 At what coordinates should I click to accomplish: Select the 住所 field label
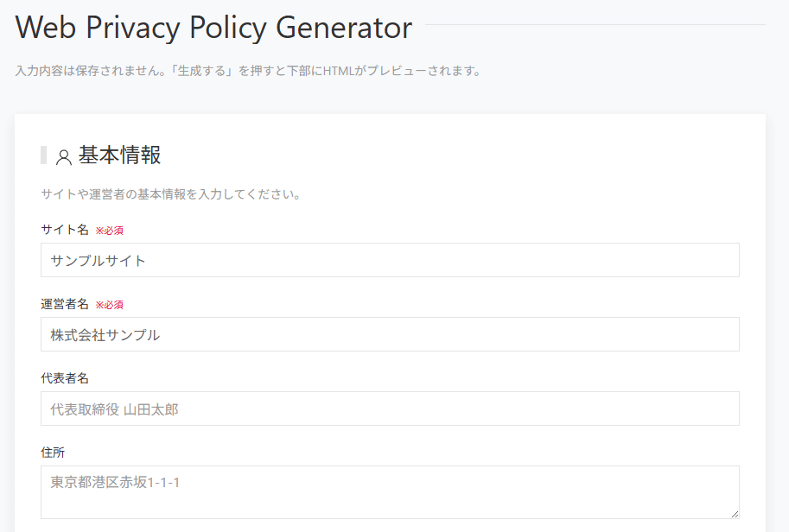click(x=54, y=452)
